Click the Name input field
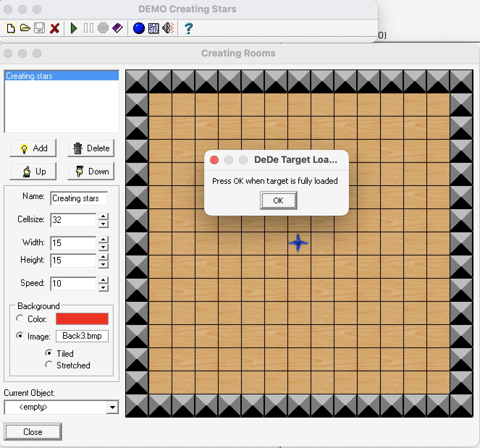480x448 pixels. point(79,198)
